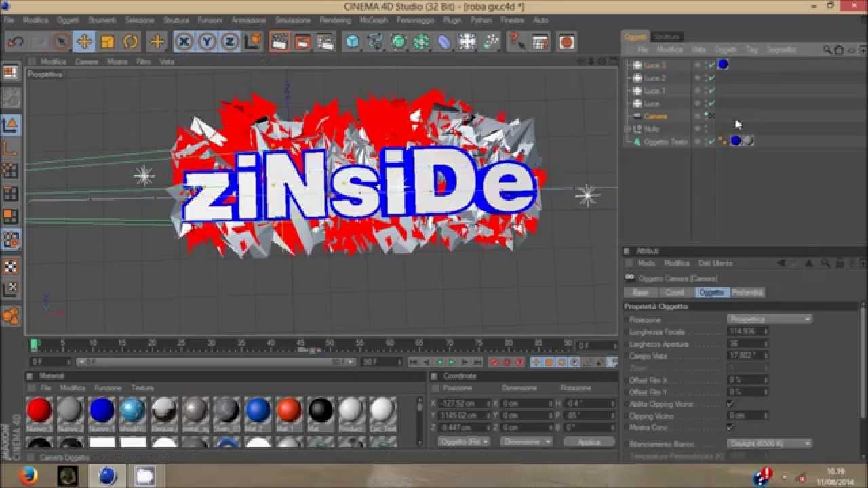
Task: Click Render View clapperboard icon
Action: 279,42
